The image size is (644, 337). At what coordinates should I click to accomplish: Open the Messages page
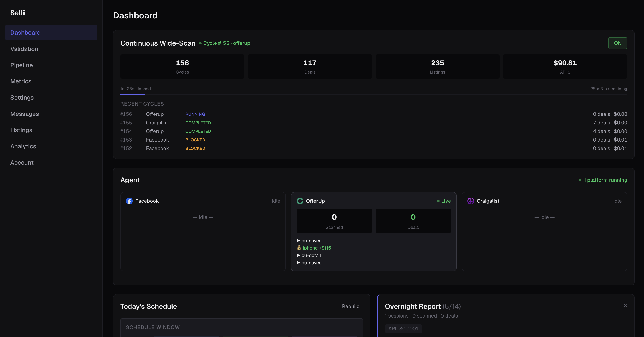click(x=51, y=114)
